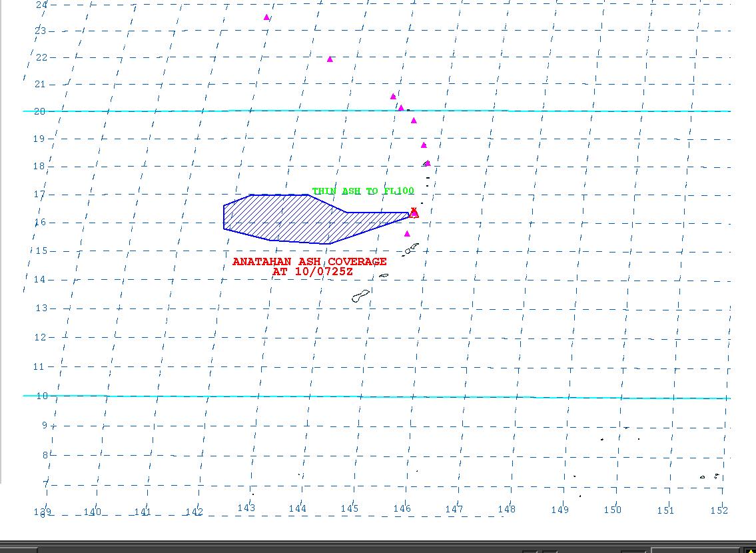Click the latitude label 22

coord(42,57)
